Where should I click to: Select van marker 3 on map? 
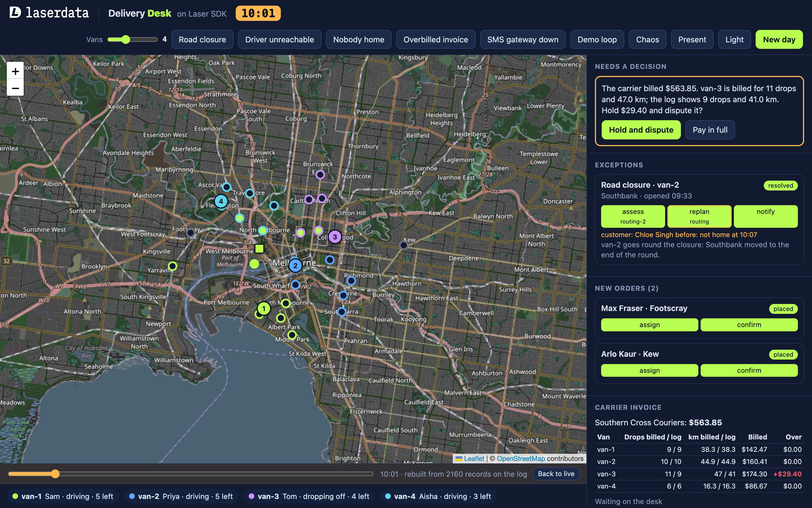335,237
